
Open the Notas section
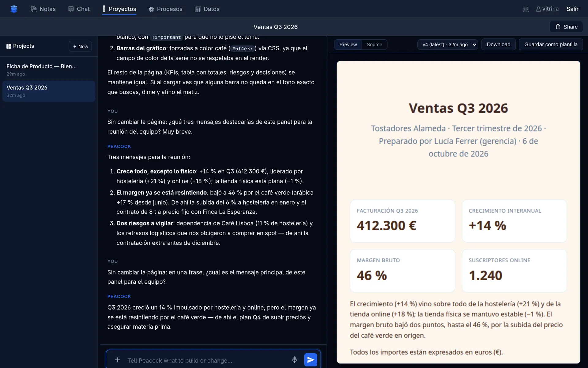pos(43,9)
